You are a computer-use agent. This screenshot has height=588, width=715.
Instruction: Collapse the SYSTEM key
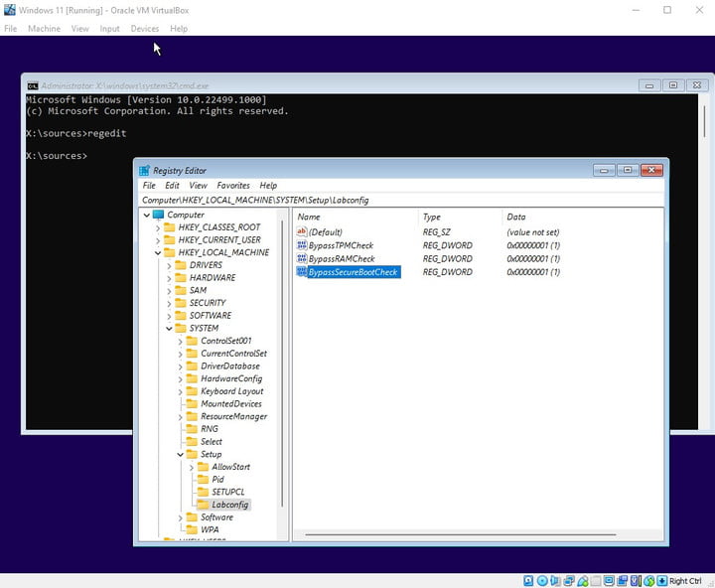(169, 329)
